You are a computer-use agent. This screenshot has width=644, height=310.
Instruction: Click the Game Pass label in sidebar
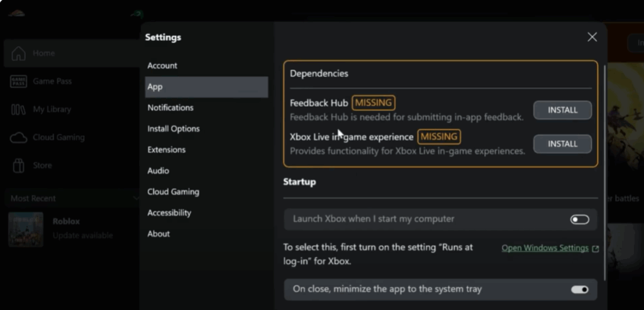[52, 81]
